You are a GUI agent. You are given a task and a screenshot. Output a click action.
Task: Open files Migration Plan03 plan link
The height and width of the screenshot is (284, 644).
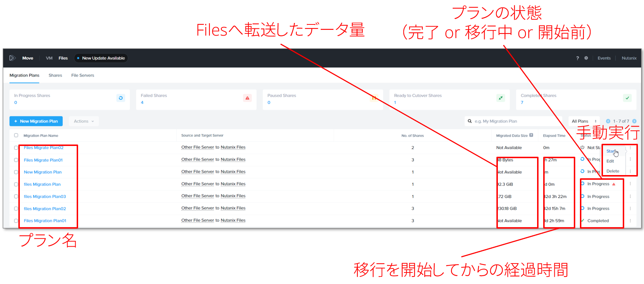click(45, 196)
